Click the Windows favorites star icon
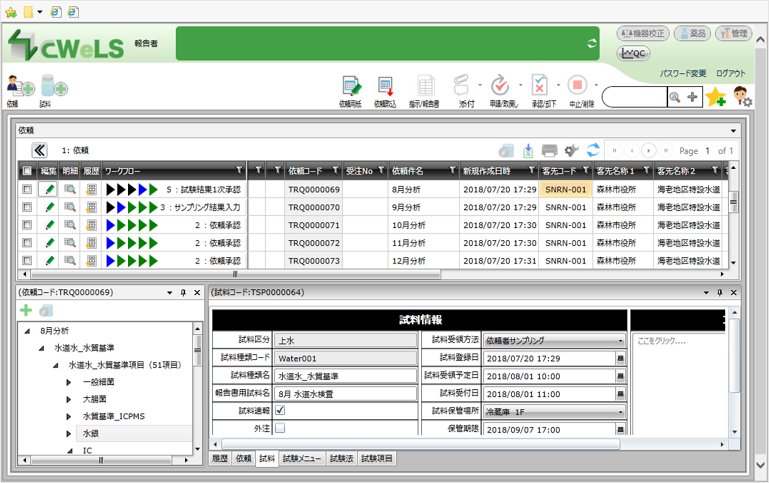Viewport: 769px width, 483px height. click(x=10, y=12)
